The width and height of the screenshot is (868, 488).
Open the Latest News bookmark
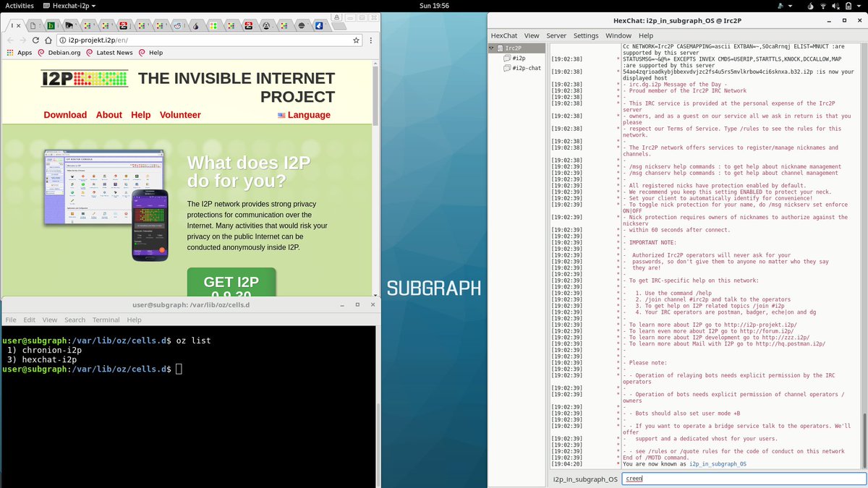pos(109,53)
